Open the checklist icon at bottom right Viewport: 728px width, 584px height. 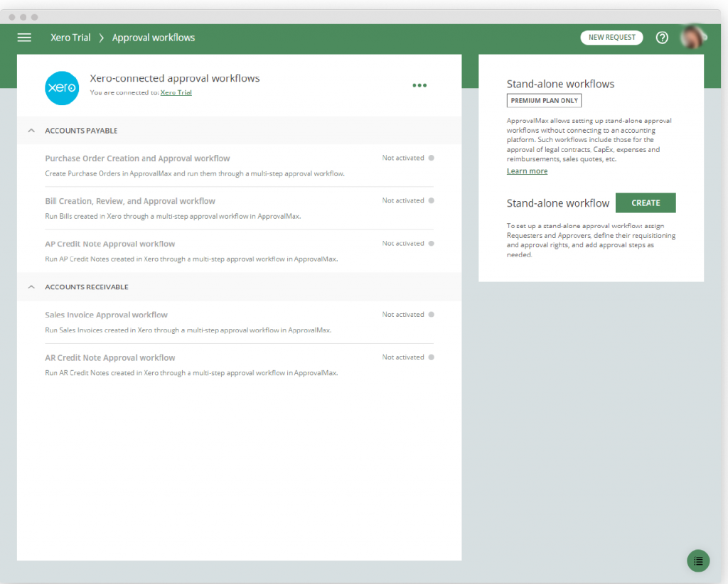coord(698,561)
